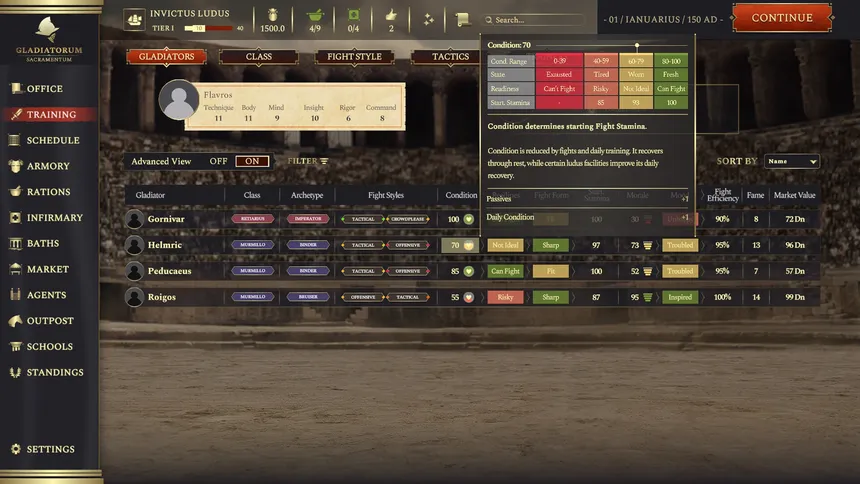
Task: Click Roigos's condition heart icon
Action: coord(468,297)
